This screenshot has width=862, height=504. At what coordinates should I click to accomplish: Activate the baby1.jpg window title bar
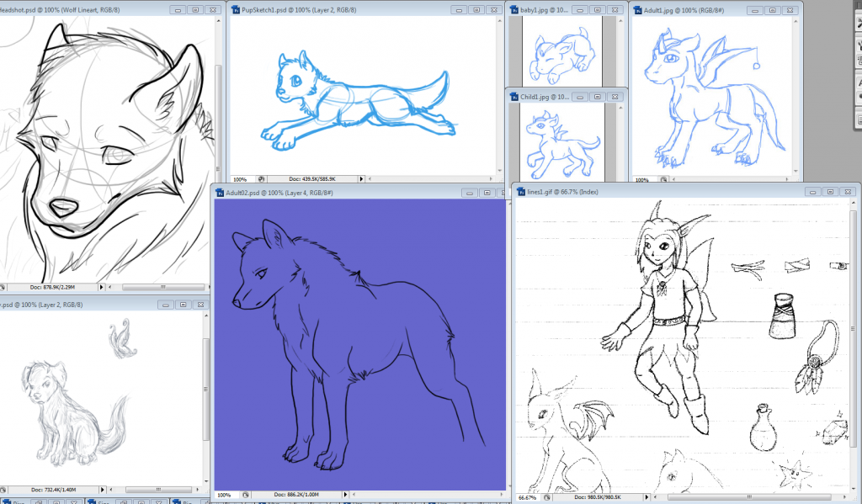click(x=554, y=10)
